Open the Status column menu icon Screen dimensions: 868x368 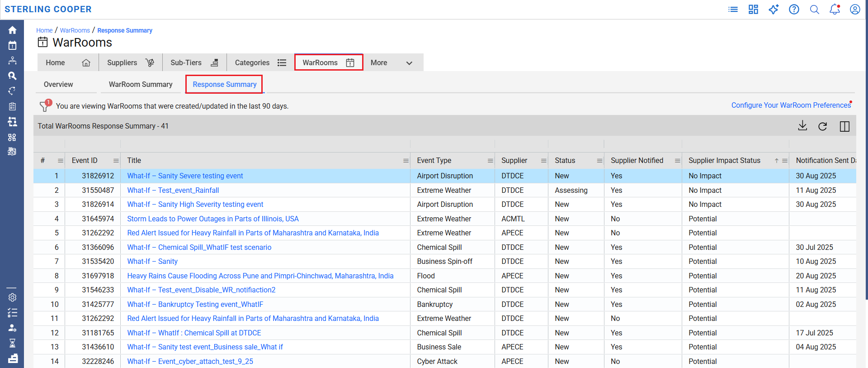pyautogui.click(x=600, y=161)
